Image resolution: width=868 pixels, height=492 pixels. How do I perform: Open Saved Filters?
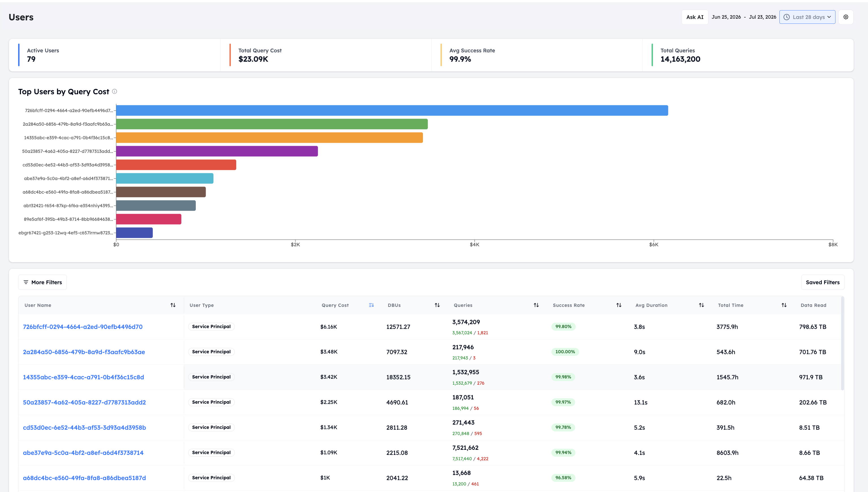[822, 282]
